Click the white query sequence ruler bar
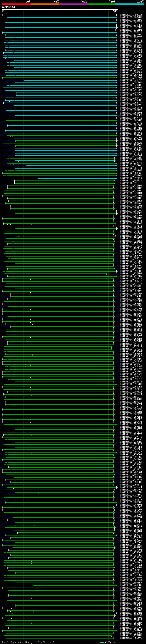 pos(60,9)
